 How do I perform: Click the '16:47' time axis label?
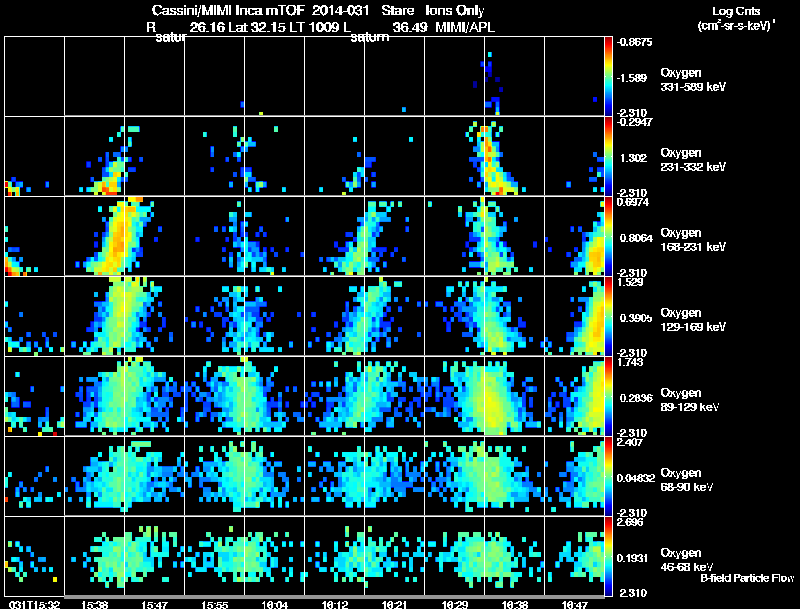574,604
